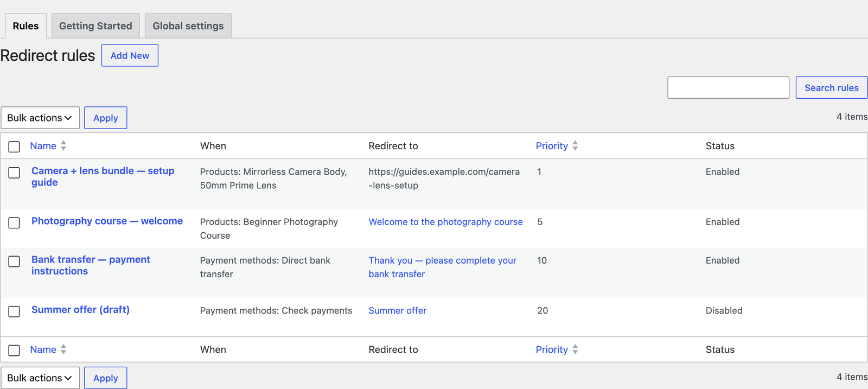Click the sort arrows beside footer Priority
Image resolution: width=868 pixels, height=389 pixels.
point(575,349)
